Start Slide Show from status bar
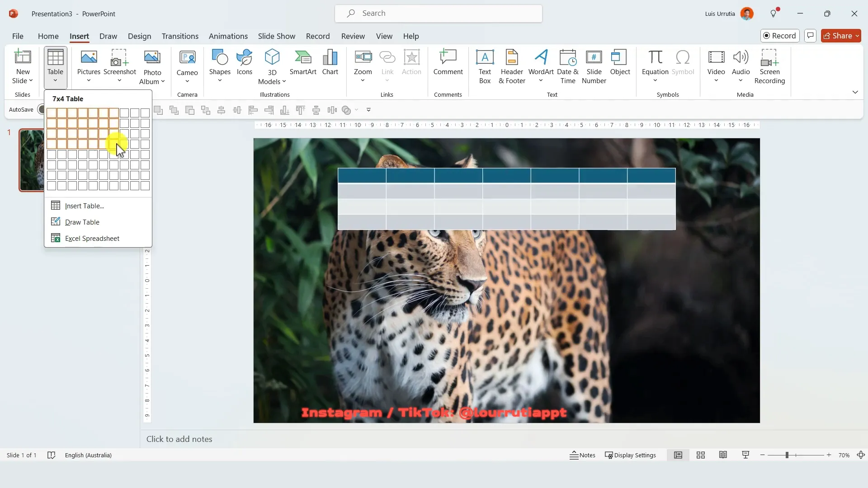Screen dimensions: 868x488 click(x=745, y=455)
